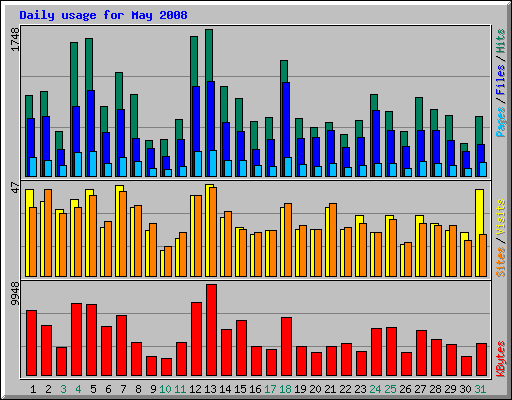Image resolution: width=512 pixels, height=400 pixels.
Task: Click the red KBytes bar for day 31
Action: (481, 360)
